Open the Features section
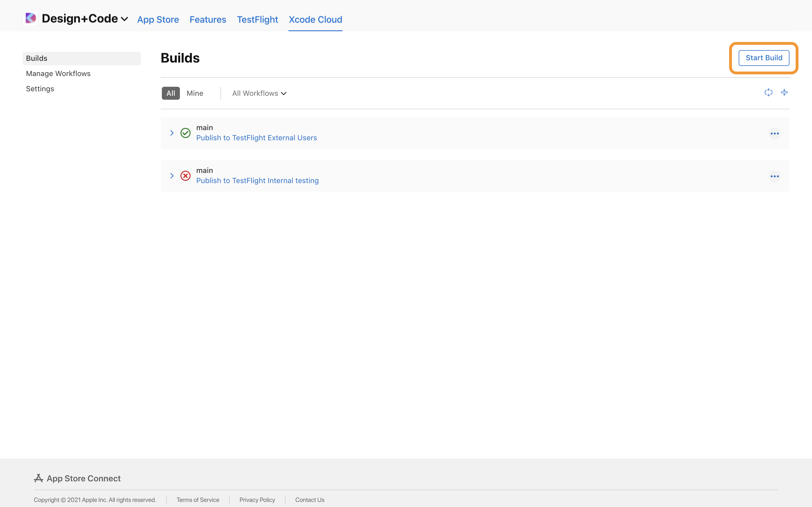The width and height of the screenshot is (812, 507). tap(208, 19)
